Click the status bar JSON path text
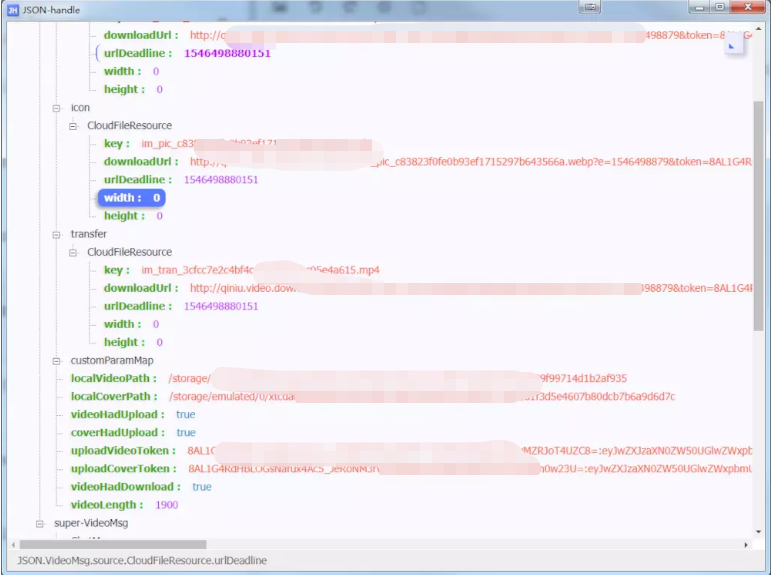This screenshot has height=575, width=773. click(x=142, y=561)
